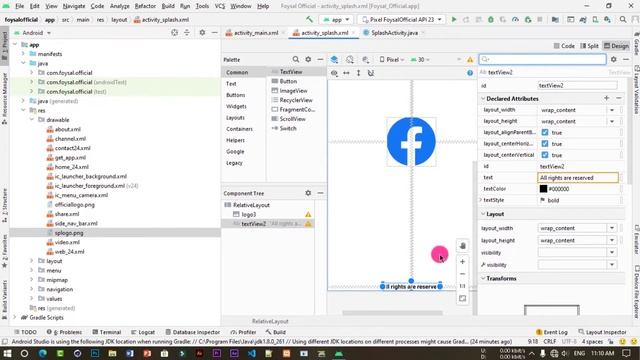
Task: Select design surface layers icon
Action: [334, 60]
